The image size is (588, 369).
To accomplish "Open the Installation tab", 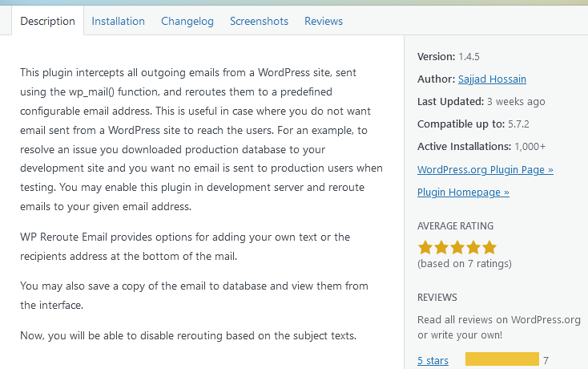I will [118, 21].
